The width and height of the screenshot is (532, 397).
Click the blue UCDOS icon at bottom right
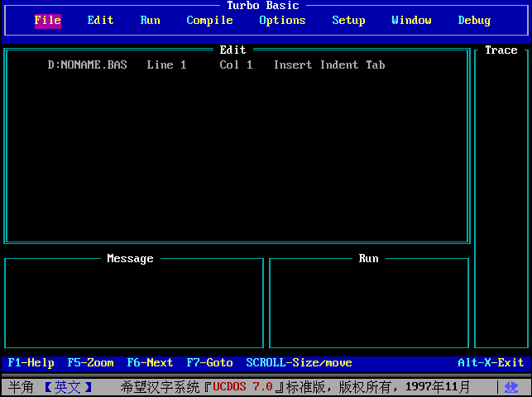coord(511,387)
